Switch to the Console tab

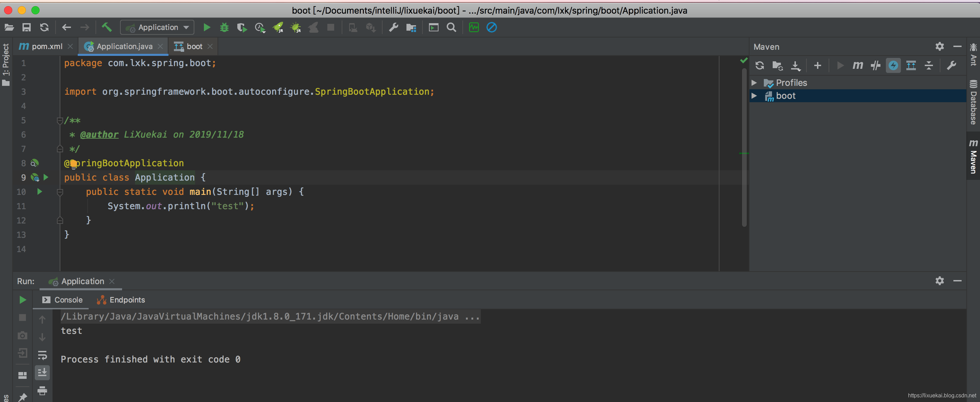(62, 300)
